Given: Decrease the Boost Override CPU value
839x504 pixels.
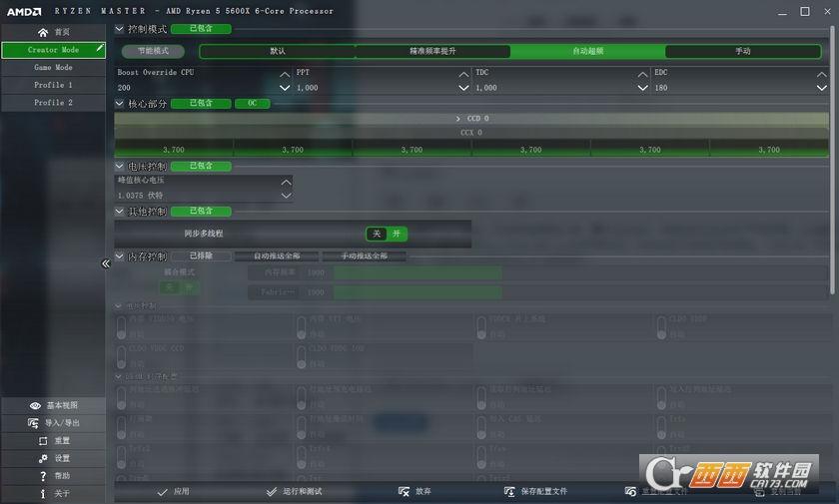Looking at the screenshot, I should coord(285,88).
